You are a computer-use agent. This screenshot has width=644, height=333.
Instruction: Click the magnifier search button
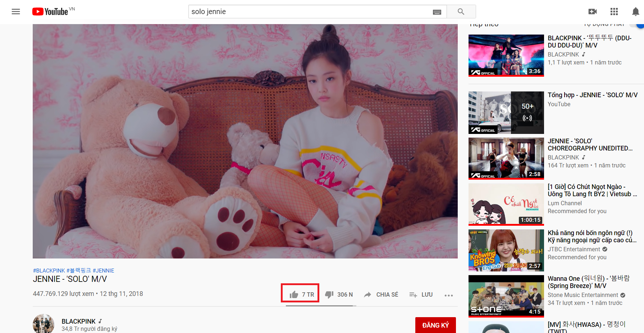[x=461, y=12]
